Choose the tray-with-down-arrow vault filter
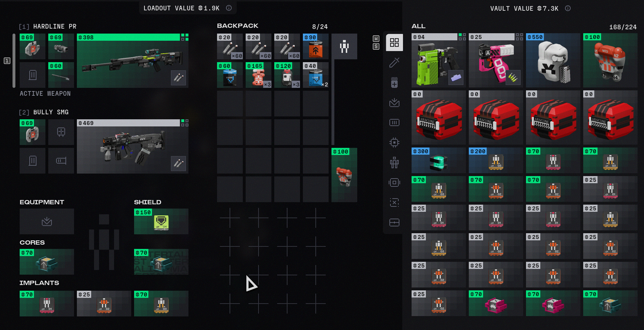The height and width of the screenshot is (330, 644). point(394,102)
